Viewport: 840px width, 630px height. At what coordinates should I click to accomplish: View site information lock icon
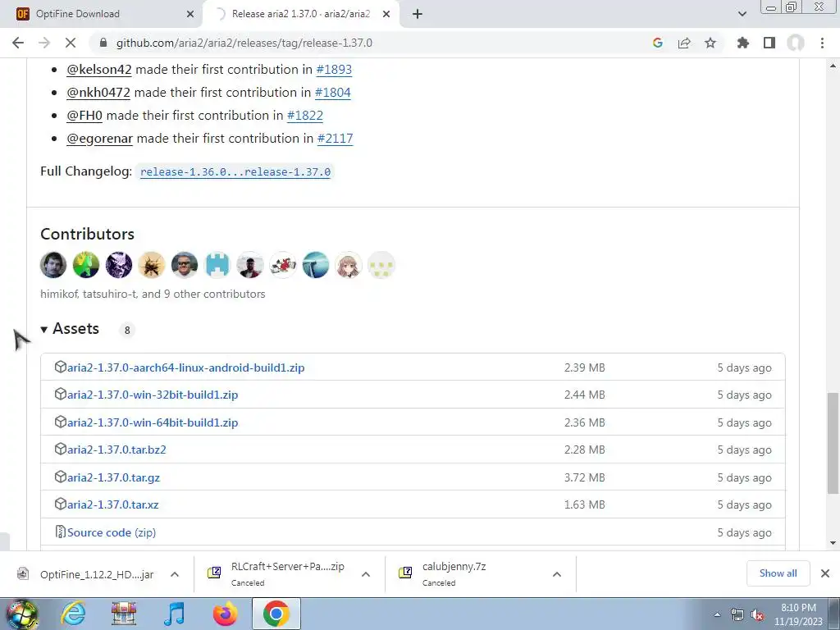103,43
